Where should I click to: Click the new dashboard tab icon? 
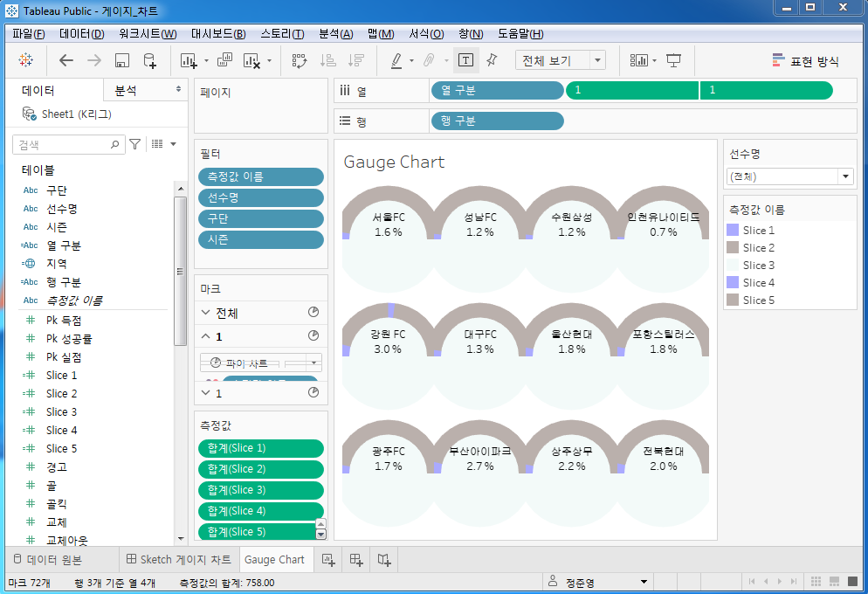pyautogui.click(x=356, y=560)
